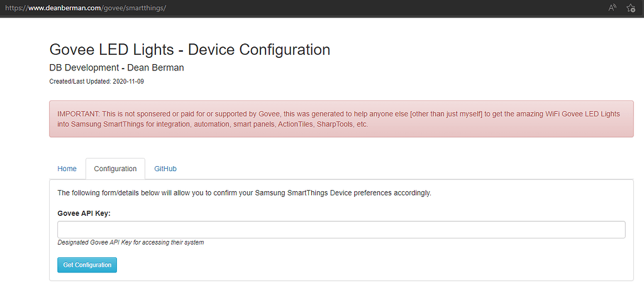Click the Govee API Key input field
644x285 pixels.
click(341, 230)
